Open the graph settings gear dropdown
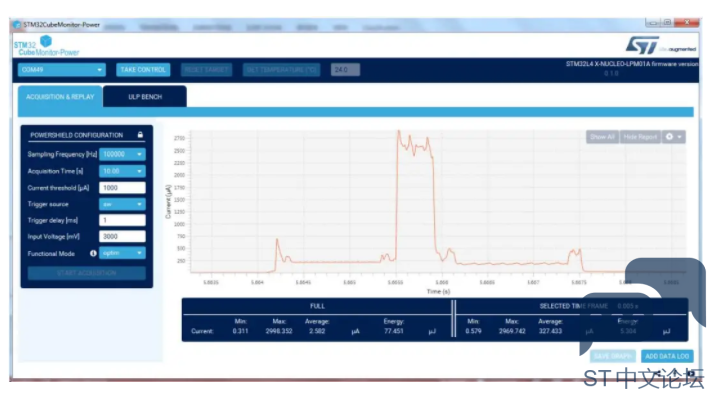The image size is (717, 402). click(x=674, y=137)
